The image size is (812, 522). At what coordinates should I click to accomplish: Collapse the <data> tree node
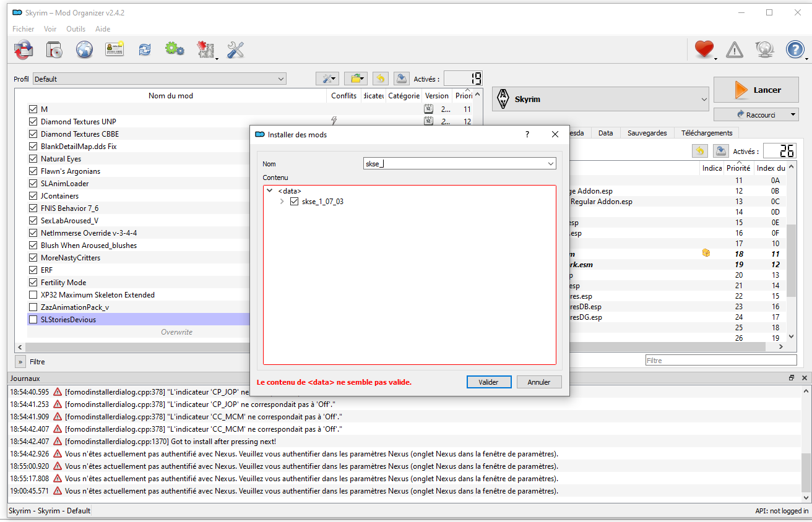tap(270, 191)
